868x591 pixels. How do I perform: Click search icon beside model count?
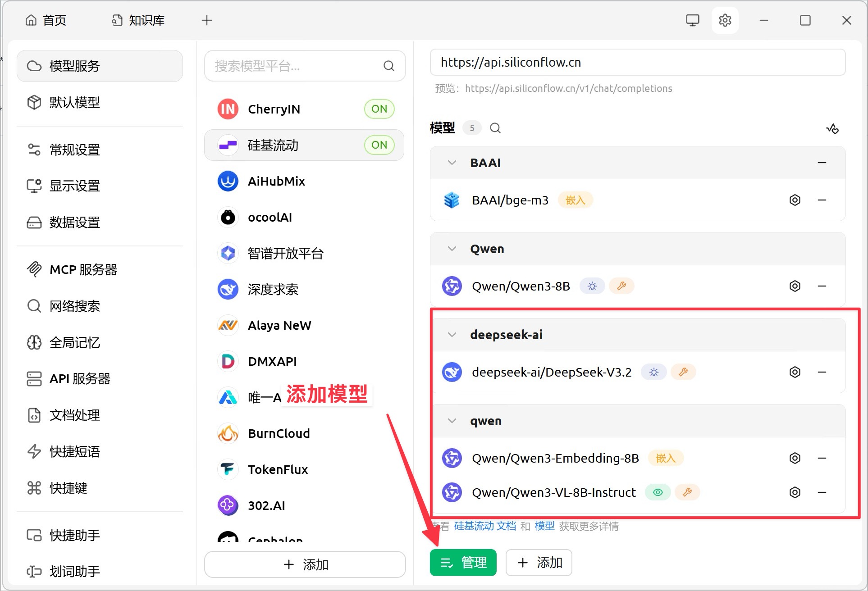495,128
